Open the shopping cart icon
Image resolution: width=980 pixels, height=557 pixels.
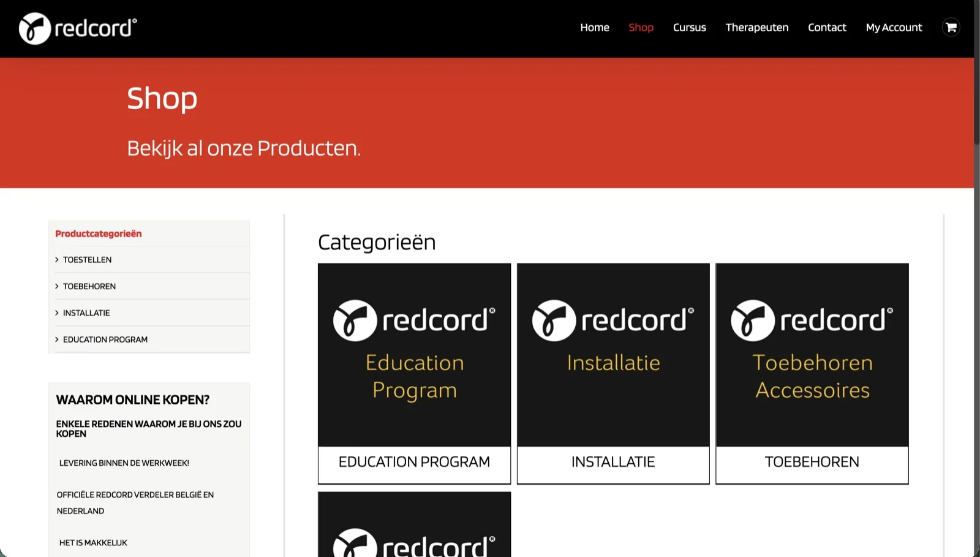(x=951, y=28)
